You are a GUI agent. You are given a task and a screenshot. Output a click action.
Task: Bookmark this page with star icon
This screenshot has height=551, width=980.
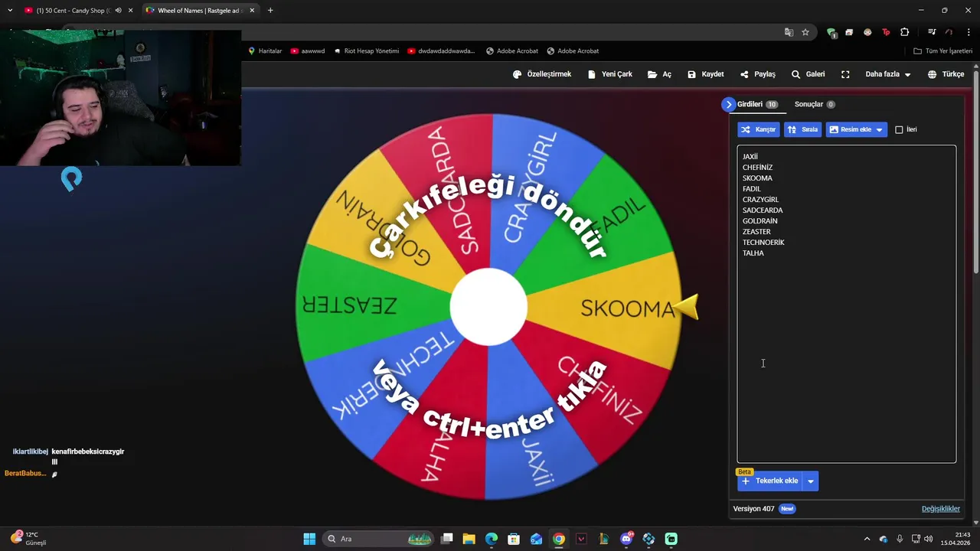(x=805, y=32)
